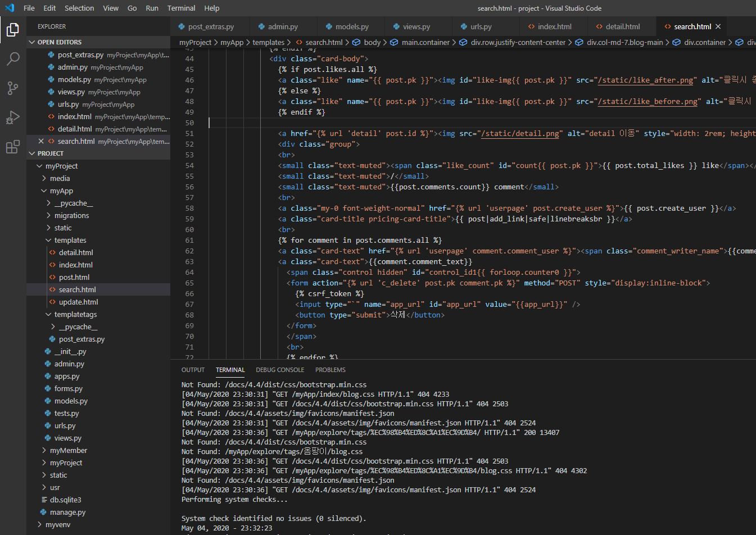756x535 pixels.
Task: Switch to the views.py editor tab
Action: (x=416, y=26)
